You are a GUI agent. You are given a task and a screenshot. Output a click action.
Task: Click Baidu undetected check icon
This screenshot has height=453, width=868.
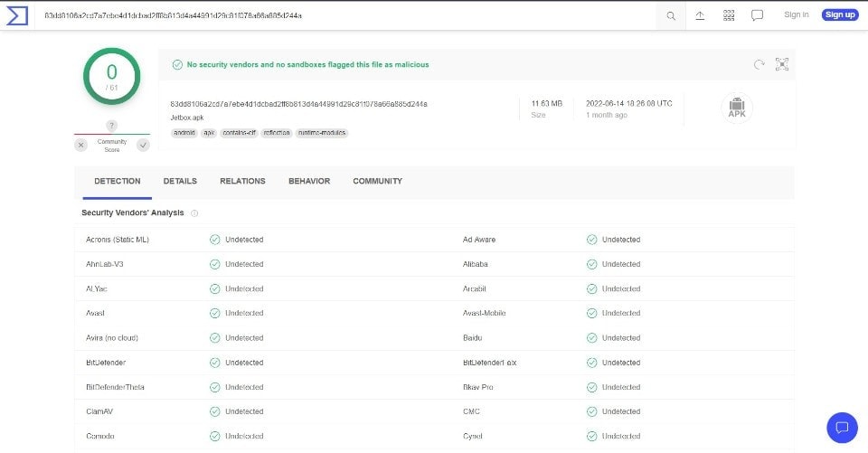(591, 338)
